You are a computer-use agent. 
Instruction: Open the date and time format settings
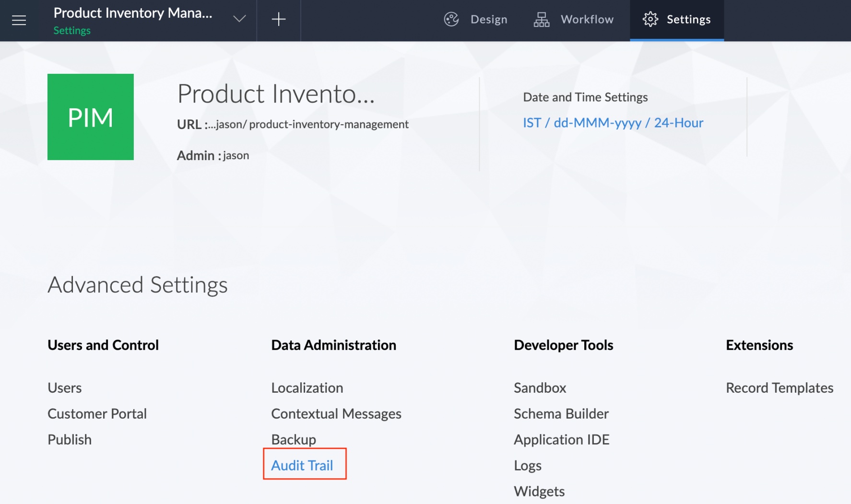613,123
